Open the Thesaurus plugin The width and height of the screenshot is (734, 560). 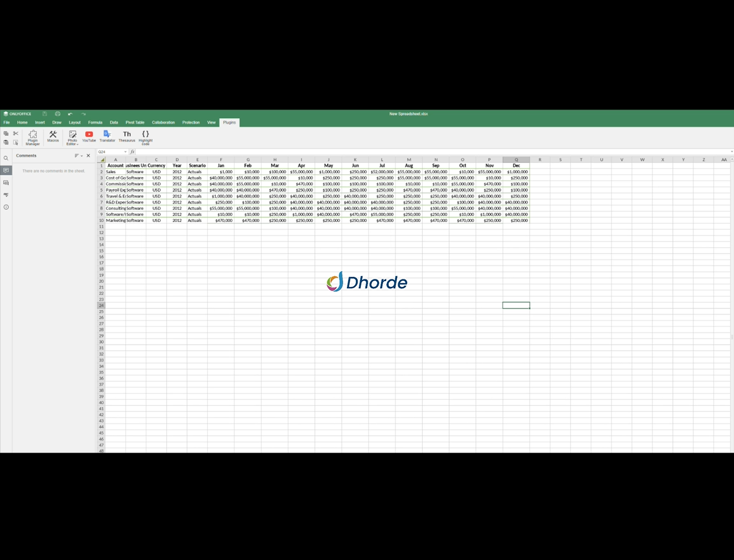tap(127, 136)
